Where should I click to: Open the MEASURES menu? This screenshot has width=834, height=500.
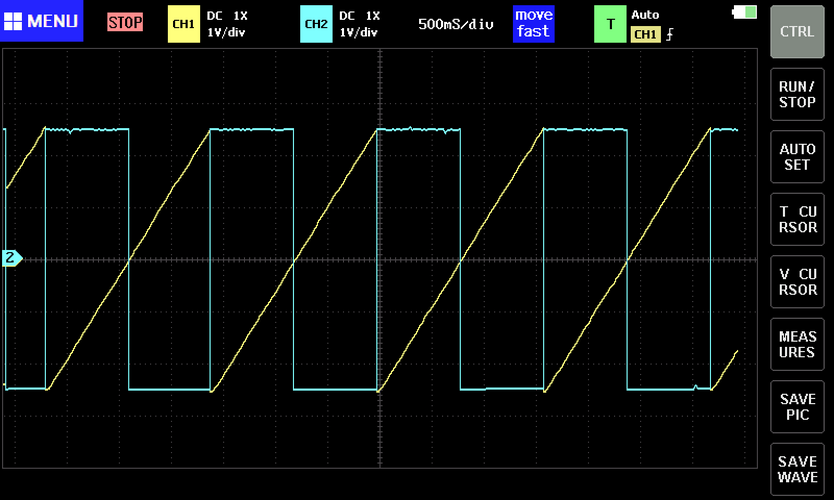[x=797, y=344]
